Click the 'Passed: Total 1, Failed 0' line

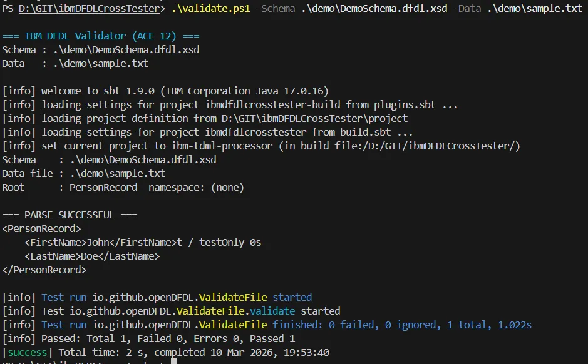coord(148,339)
